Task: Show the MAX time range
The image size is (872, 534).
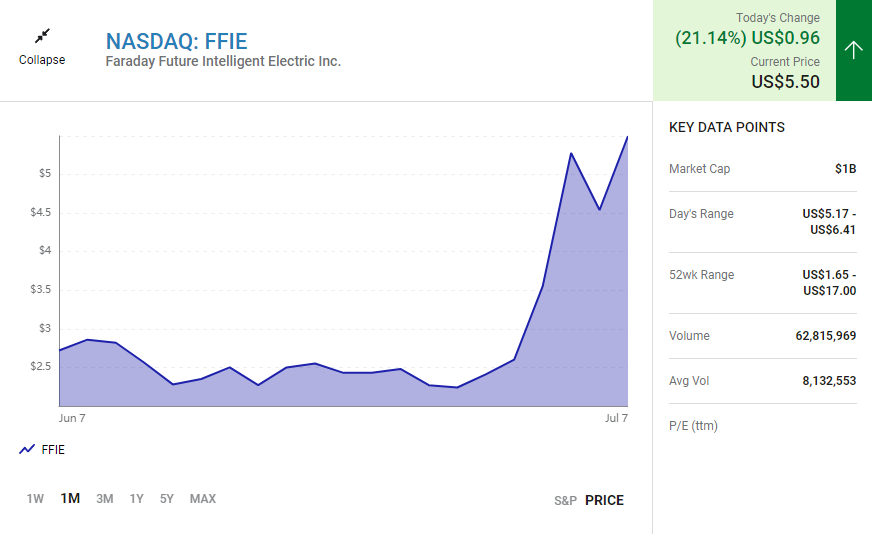Action: 203,499
